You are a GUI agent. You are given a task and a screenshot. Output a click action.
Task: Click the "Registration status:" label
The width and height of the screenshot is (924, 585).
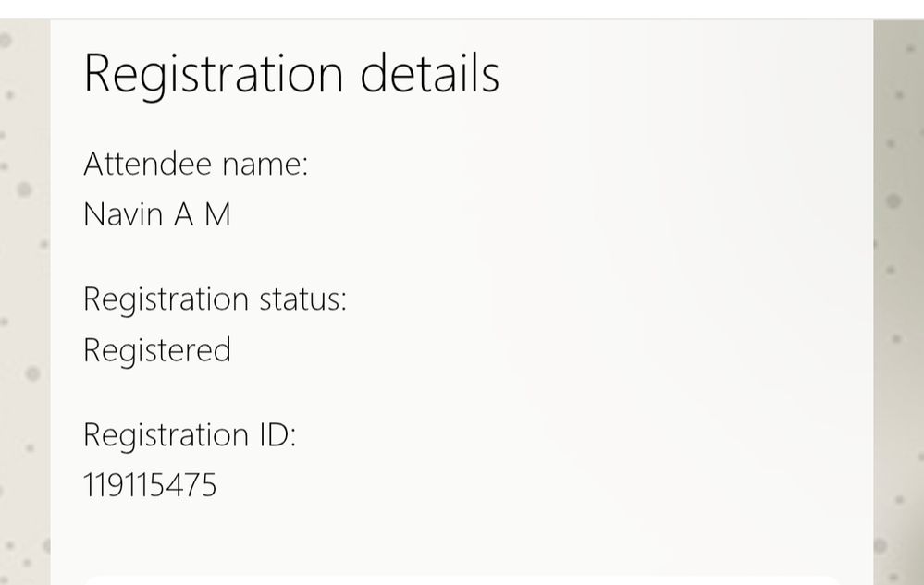click(215, 299)
